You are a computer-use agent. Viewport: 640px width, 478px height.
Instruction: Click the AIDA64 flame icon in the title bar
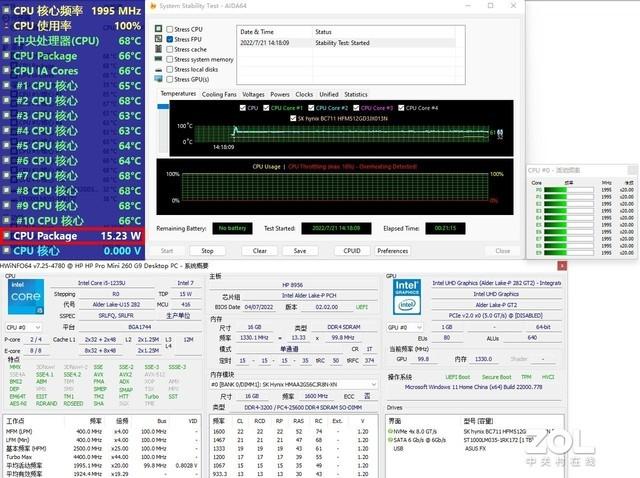point(153,6)
